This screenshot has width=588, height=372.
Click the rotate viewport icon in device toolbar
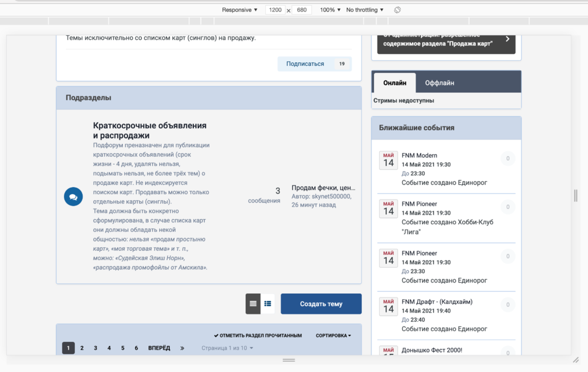(397, 10)
